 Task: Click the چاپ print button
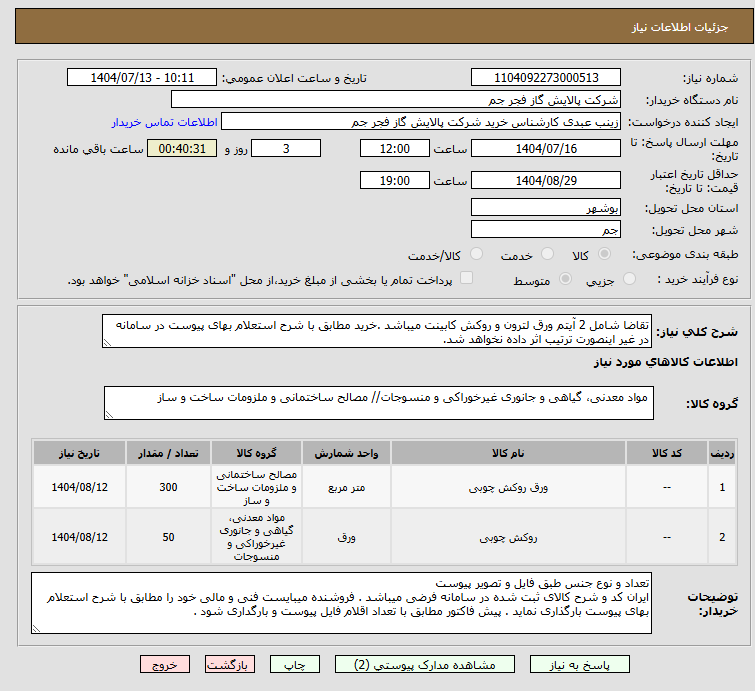(x=294, y=665)
